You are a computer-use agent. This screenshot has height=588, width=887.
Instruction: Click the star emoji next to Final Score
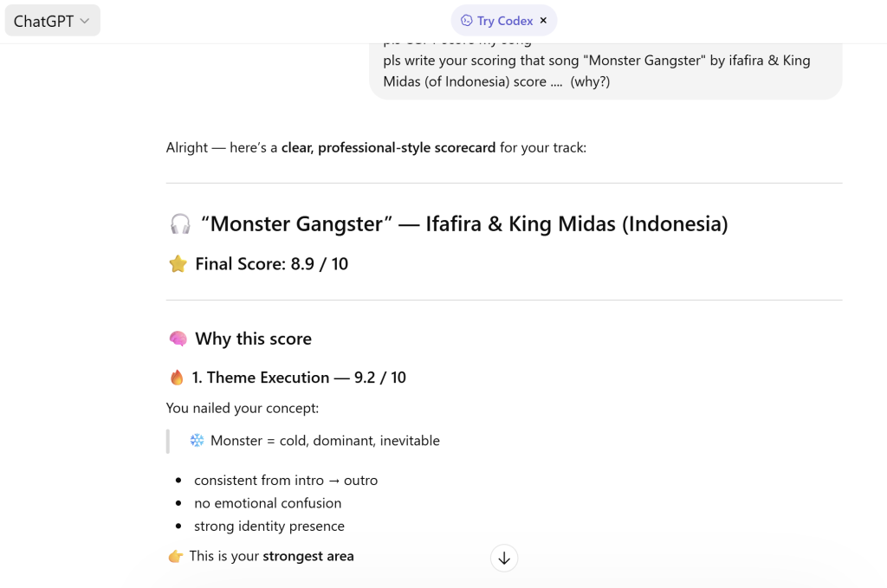tap(178, 264)
